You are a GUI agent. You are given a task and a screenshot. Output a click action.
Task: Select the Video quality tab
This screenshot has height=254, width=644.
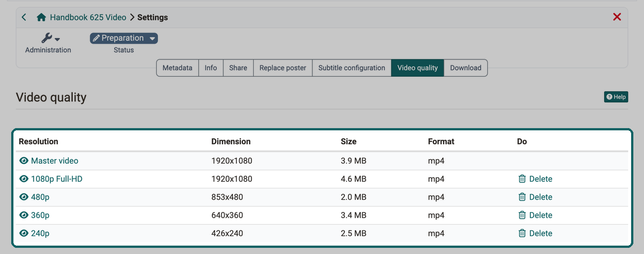pos(418,68)
